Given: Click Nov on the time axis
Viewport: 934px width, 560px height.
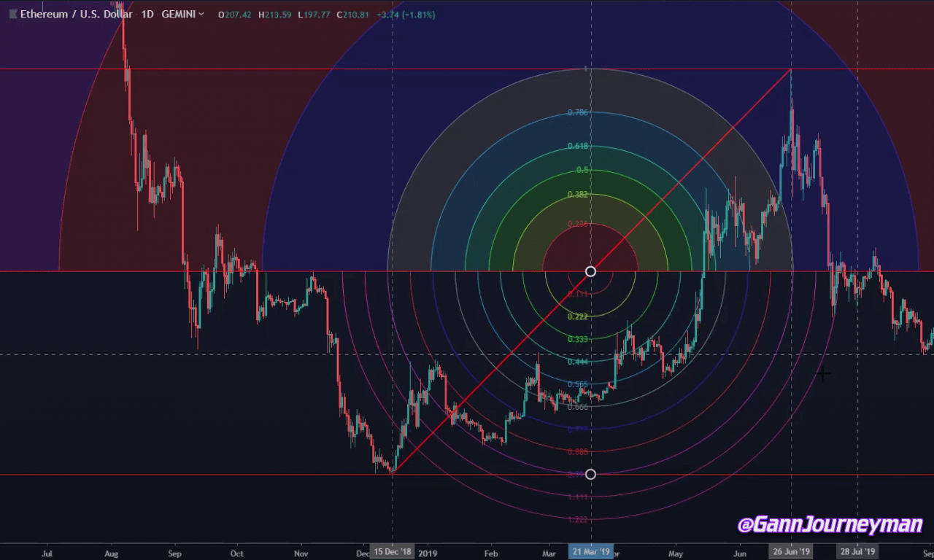Looking at the screenshot, I should coord(301,554).
